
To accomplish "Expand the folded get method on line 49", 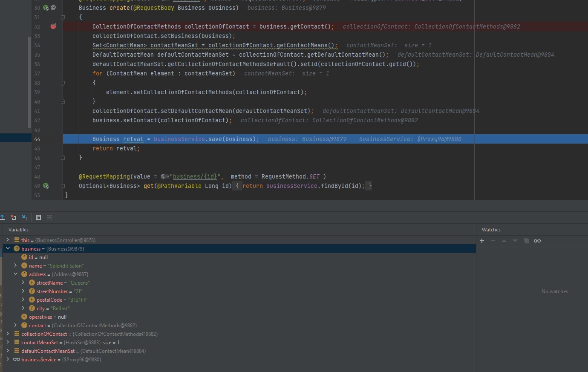I will (63, 186).
